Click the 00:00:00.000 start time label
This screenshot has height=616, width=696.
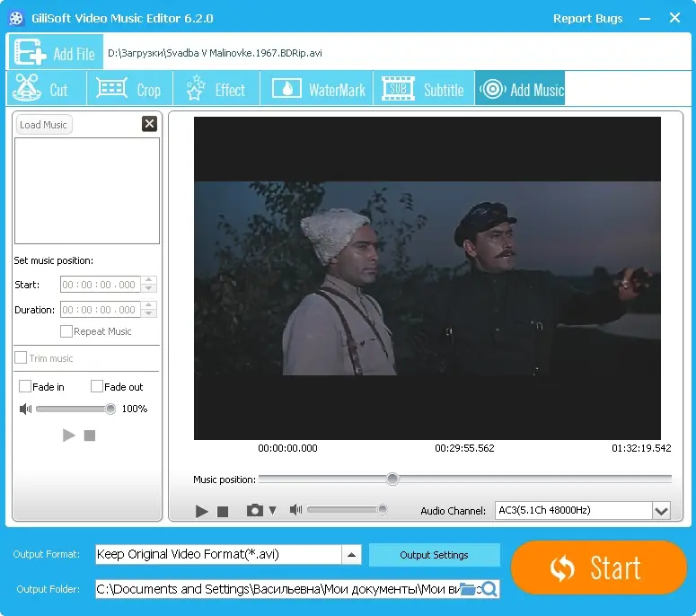pos(287,448)
